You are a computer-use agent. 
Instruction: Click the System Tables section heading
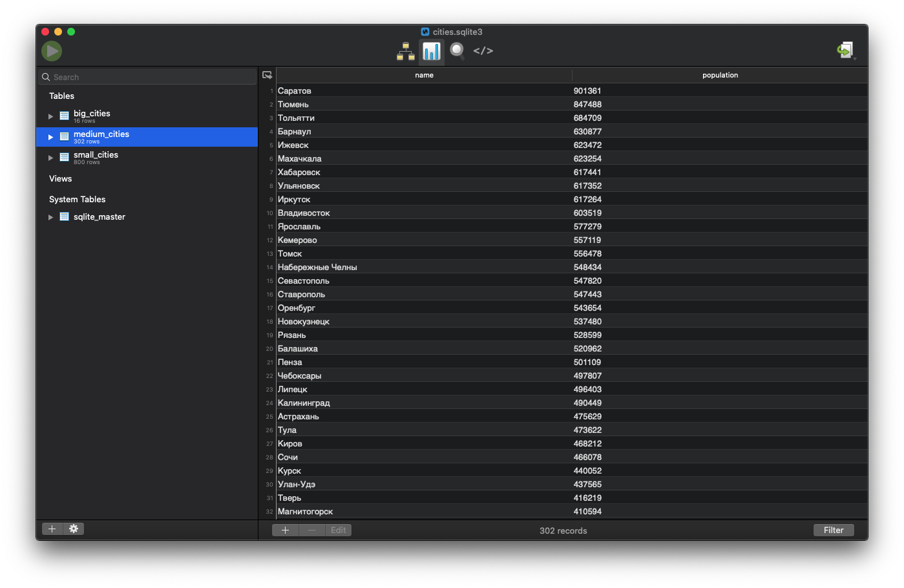[x=78, y=199]
